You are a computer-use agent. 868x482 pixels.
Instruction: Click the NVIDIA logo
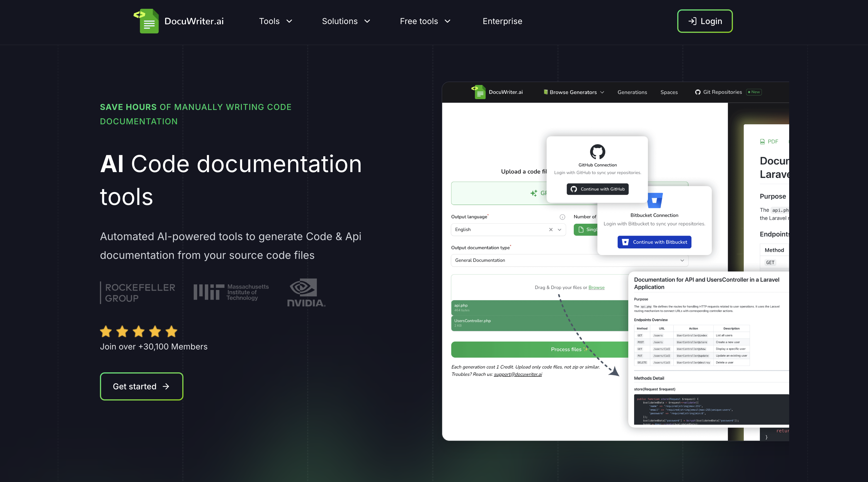click(x=306, y=293)
